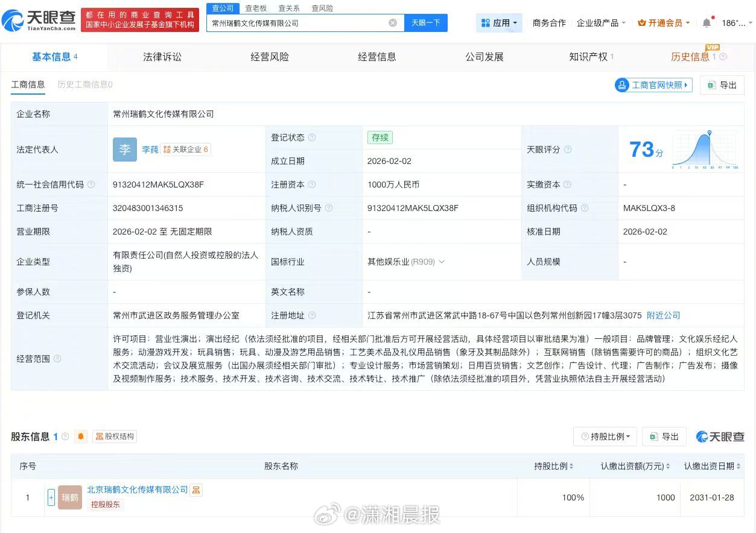Expand the shareholder row plus toggle
The height and width of the screenshot is (533, 756).
click(51, 497)
